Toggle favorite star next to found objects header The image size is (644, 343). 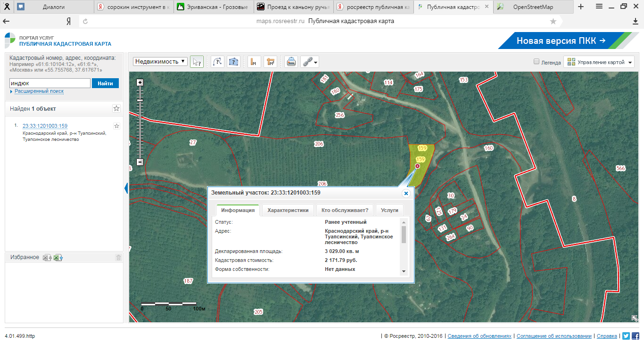[116, 108]
